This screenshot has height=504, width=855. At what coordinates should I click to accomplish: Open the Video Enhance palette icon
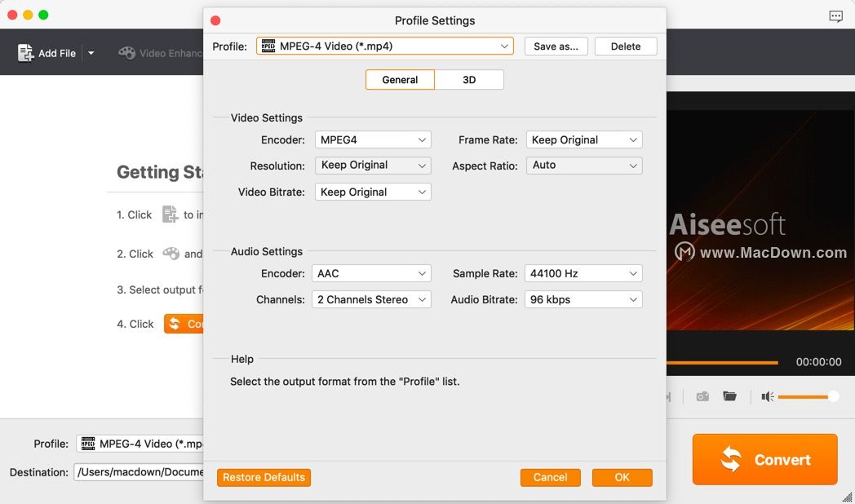(x=128, y=52)
